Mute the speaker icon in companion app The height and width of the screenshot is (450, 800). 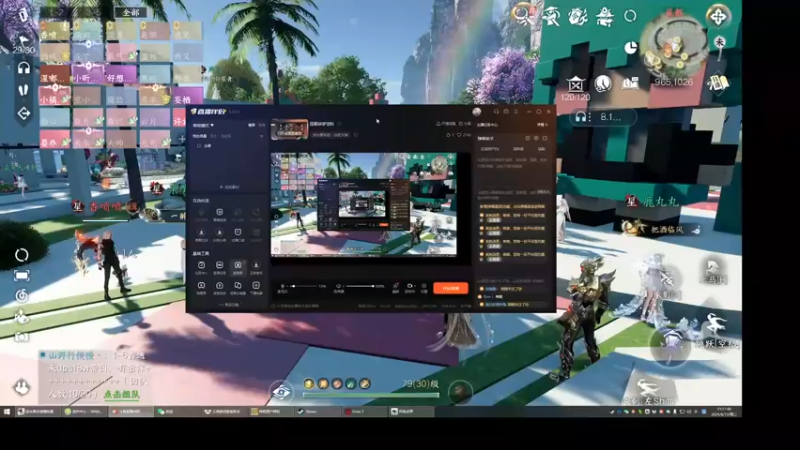click(338, 286)
